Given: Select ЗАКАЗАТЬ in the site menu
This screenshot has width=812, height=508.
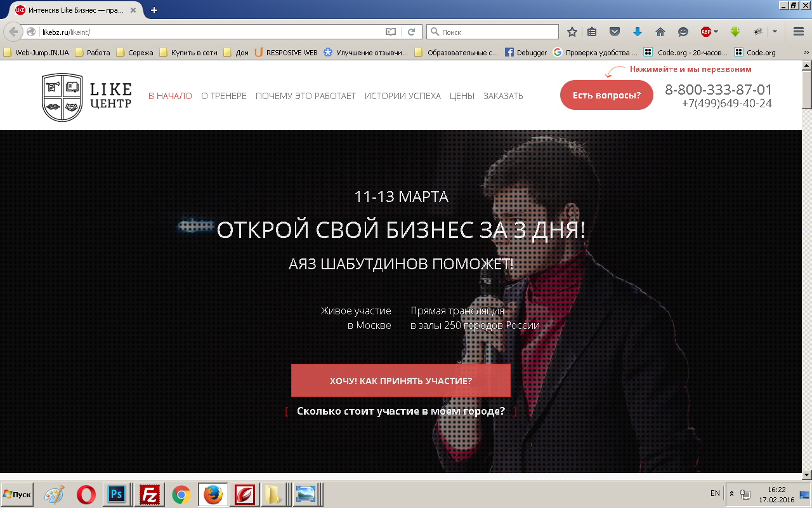Looking at the screenshot, I should 503,96.
